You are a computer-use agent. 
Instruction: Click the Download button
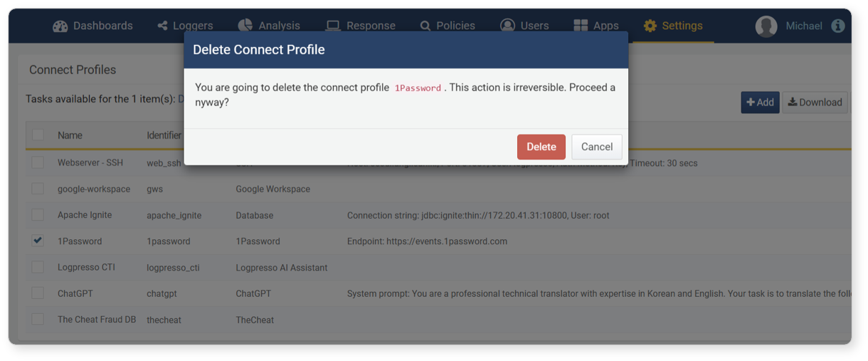point(815,103)
